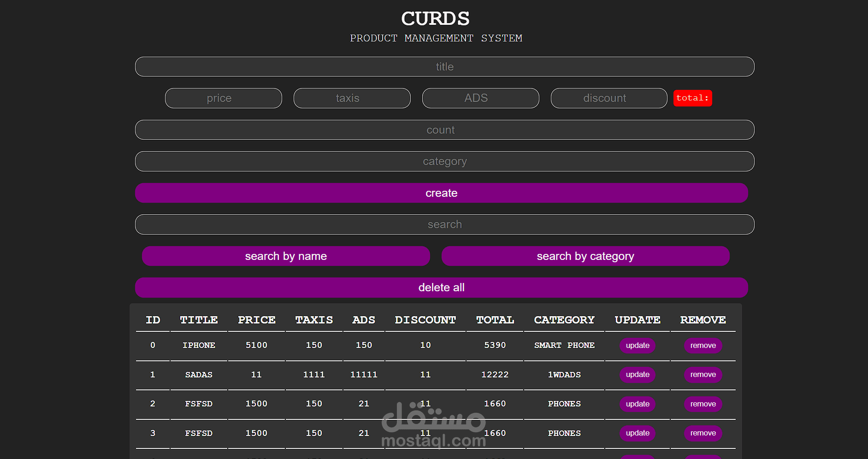
Task: Click the title input field
Action: point(444,66)
